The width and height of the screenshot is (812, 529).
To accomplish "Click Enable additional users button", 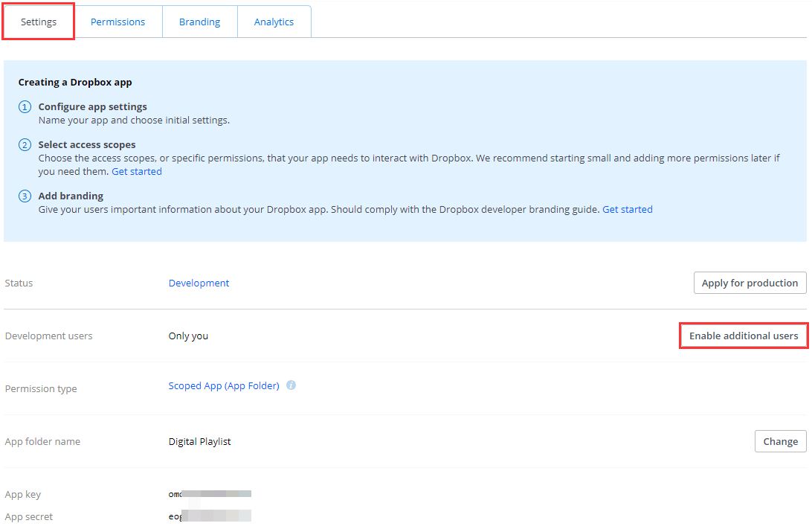I will (744, 336).
